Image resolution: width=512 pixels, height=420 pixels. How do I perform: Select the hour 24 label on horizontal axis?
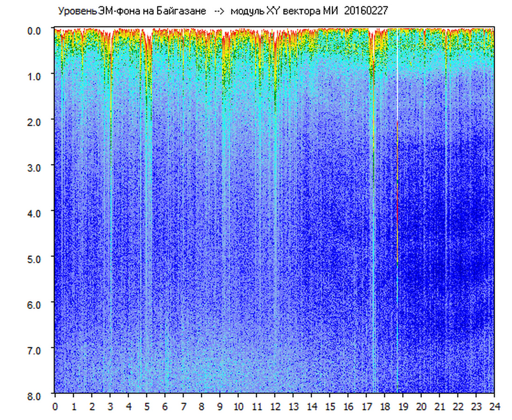click(x=494, y=406)
